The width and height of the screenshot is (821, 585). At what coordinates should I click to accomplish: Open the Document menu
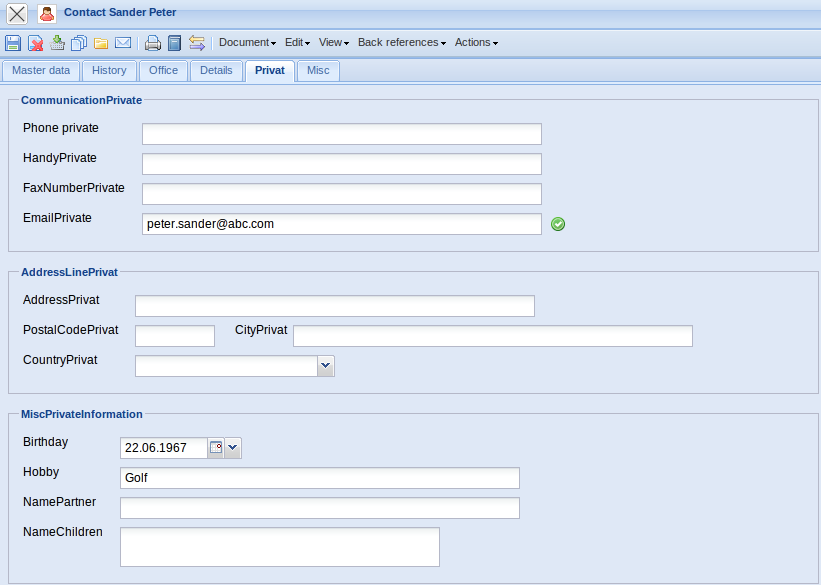coord(247,43)
